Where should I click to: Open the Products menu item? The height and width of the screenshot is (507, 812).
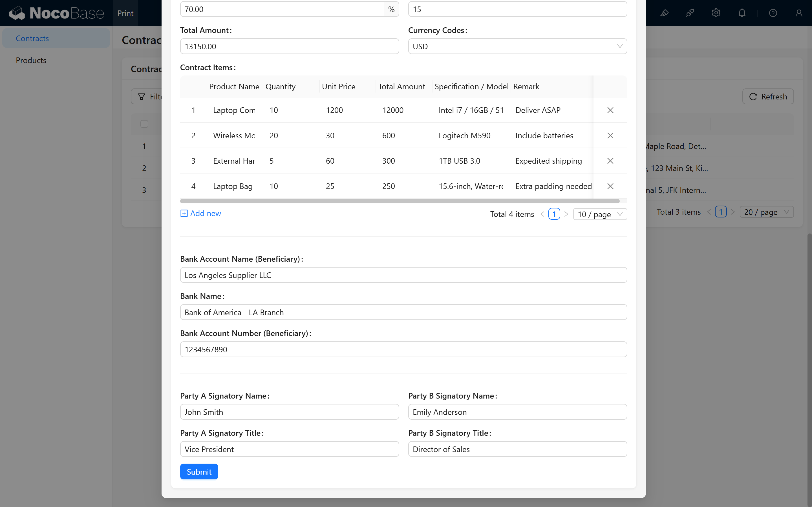[x=31, y=60]
